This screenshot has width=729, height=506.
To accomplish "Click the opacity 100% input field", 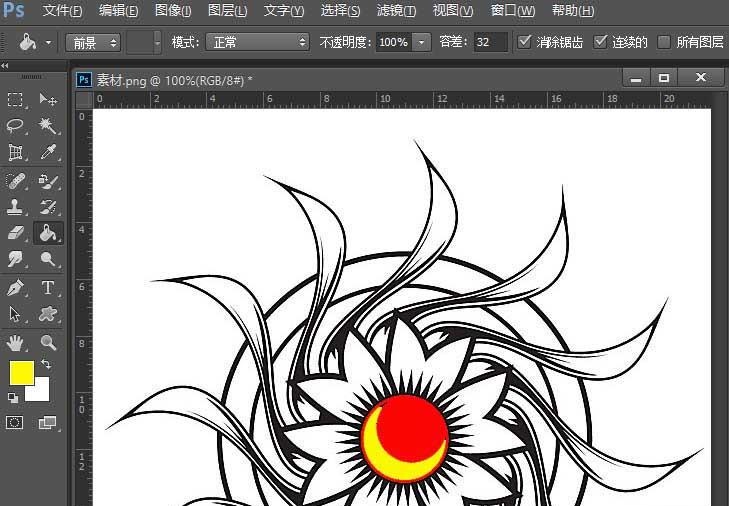I will tap(394, 42).
